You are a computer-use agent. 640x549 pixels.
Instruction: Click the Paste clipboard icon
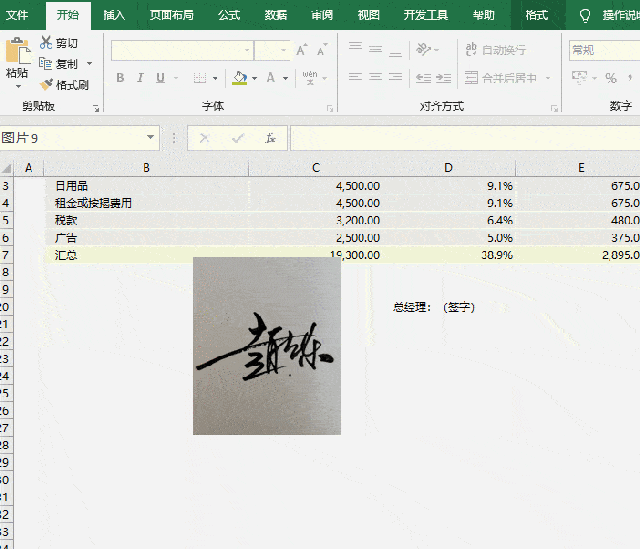[18, 51]
